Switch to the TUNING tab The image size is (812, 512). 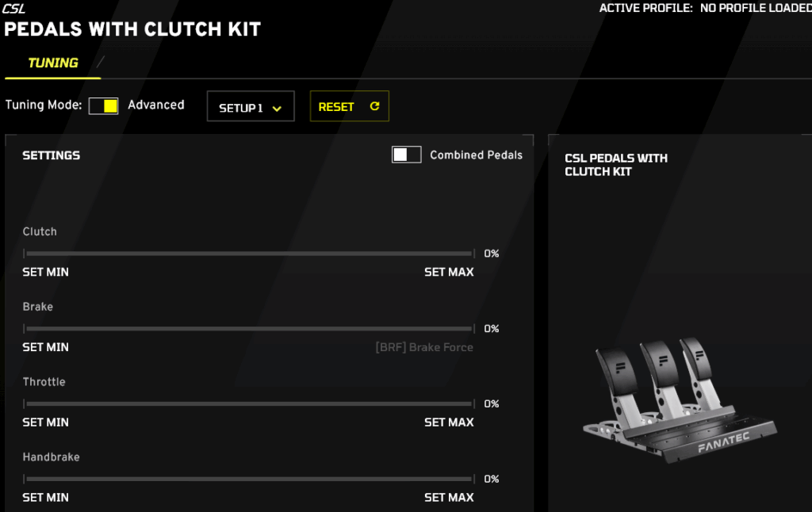pyautogui.click(x=53, y=63)
